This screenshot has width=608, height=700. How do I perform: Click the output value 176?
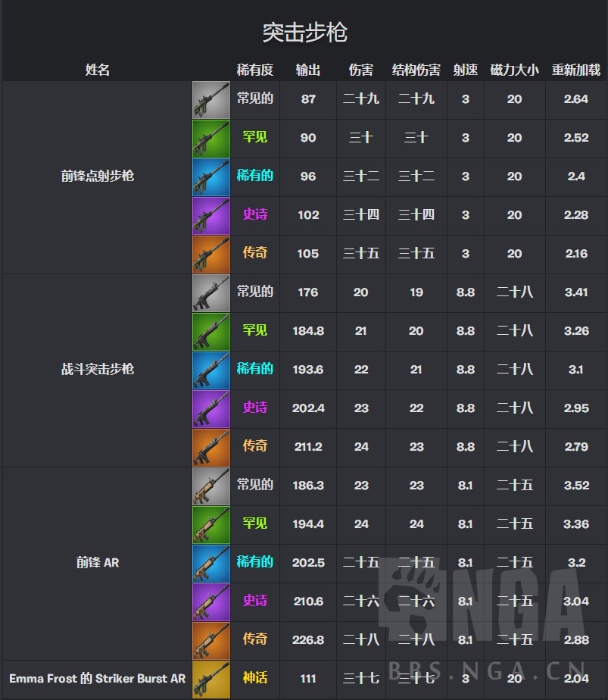click(x=308, y=292)
